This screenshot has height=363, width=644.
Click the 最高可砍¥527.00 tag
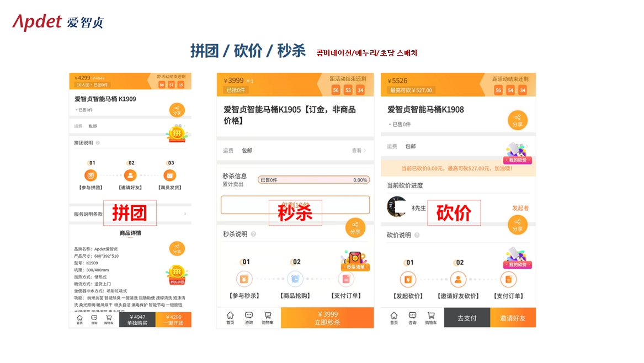pyautogui.click(x=411, y=90)
